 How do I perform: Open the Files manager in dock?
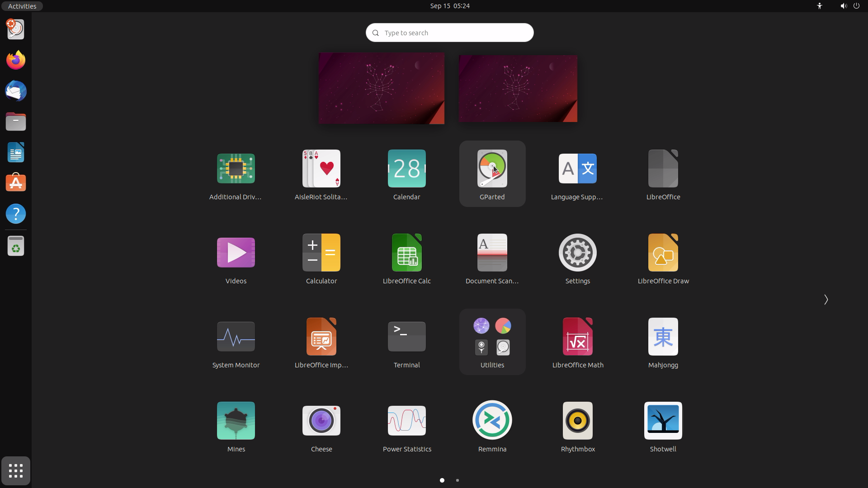click(16, 122)
